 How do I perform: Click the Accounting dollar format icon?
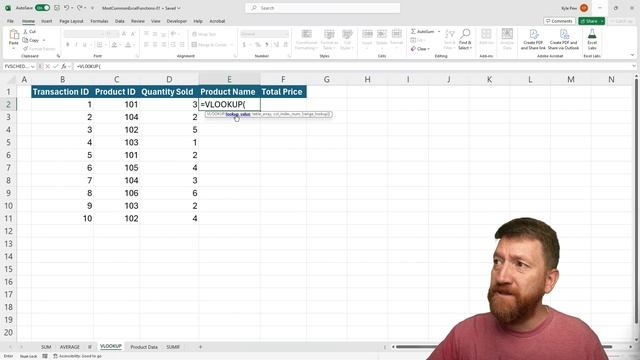tap(244, 44)
